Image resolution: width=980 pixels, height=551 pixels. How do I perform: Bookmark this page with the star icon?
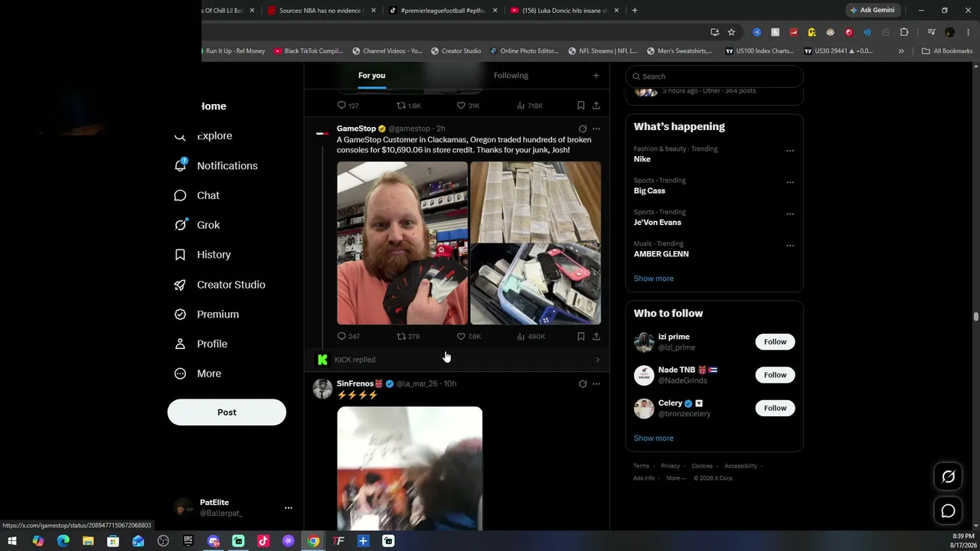[731, 32]
